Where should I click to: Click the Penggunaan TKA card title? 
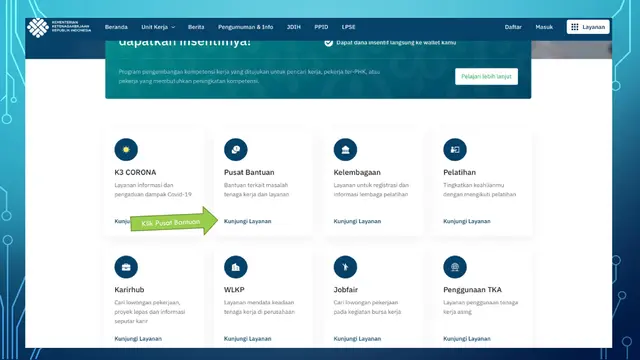[472, 290]
